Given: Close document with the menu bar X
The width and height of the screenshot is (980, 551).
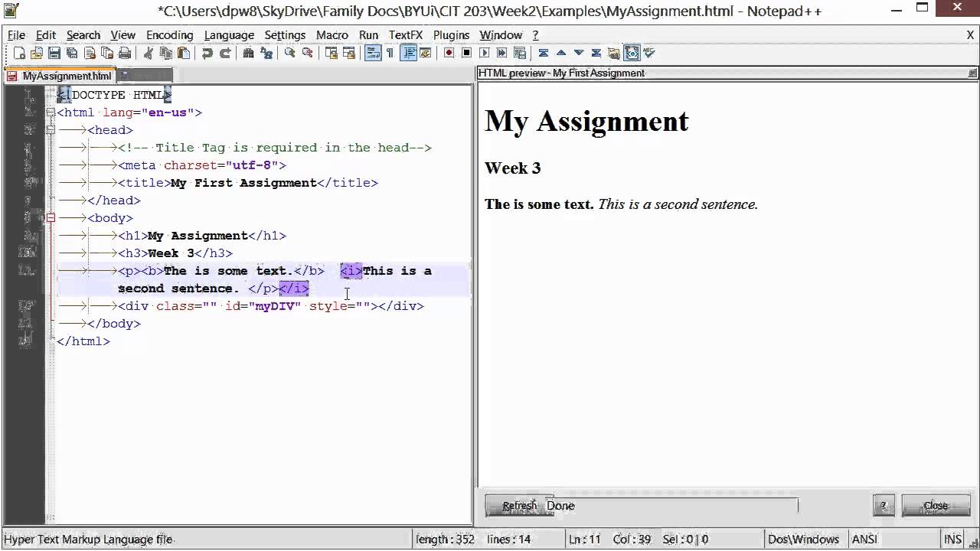Looking at the screenshot, I should click(x=970, y=35).
